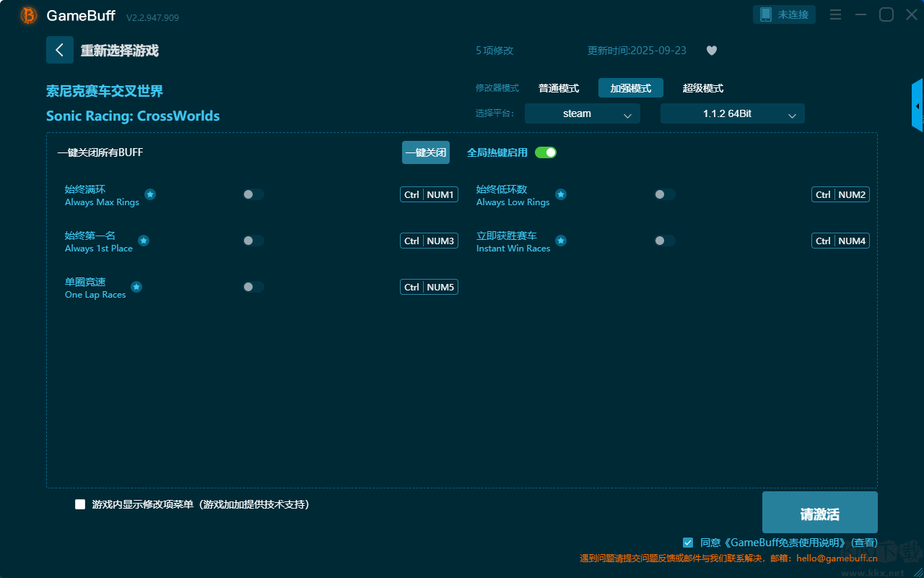The image size is (924, 578).
Task: Disable the global hotkey toggle
Action: 546,152
